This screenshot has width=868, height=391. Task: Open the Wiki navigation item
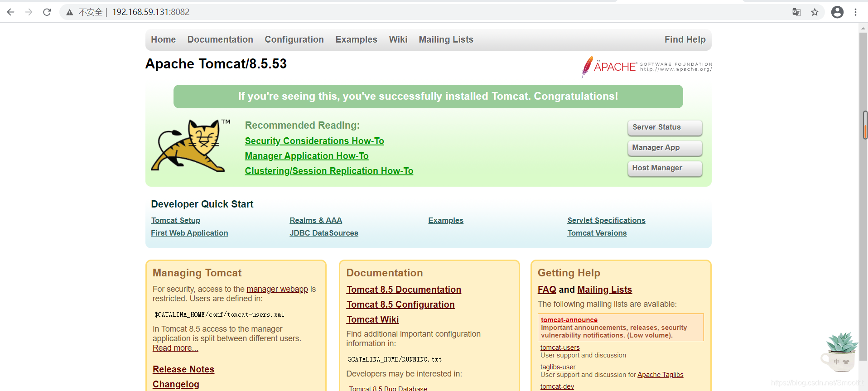click(x=398, y=39)
